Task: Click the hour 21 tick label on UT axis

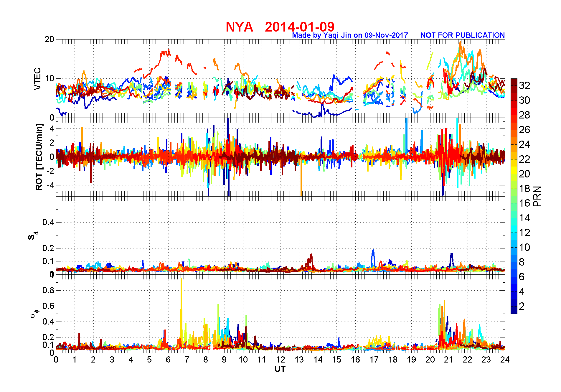Action: pyautogui.click(x=449, y=360)
